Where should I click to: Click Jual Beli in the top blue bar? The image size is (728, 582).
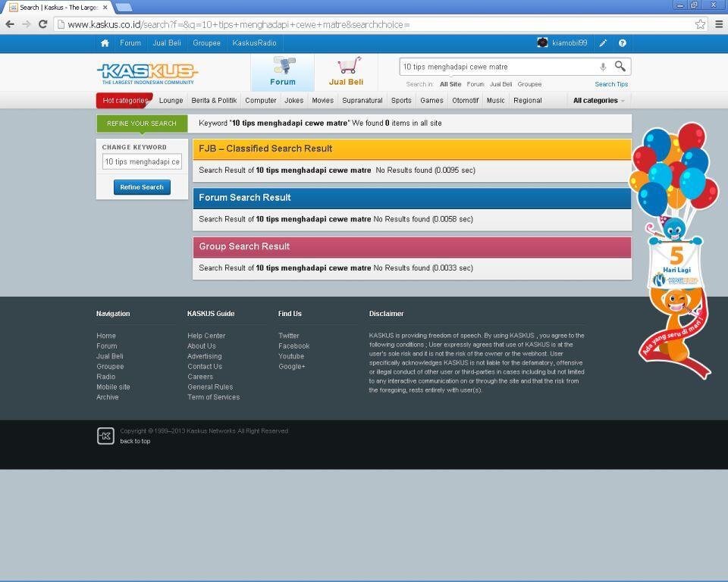pos(167,43)
